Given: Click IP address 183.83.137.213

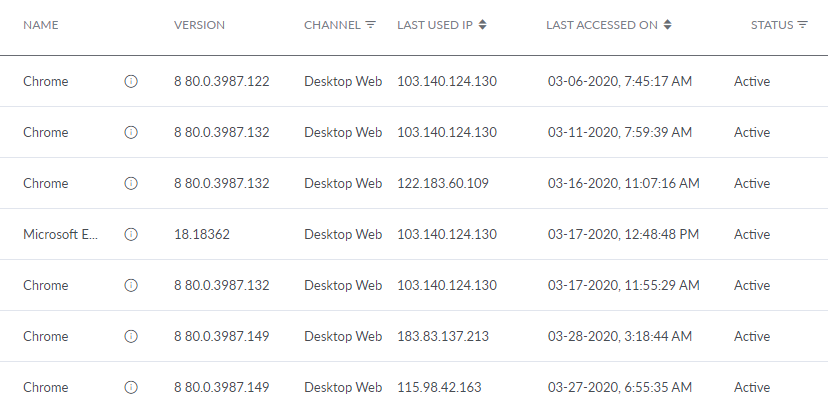Looking at the screenshot, I should pos(443,336).
